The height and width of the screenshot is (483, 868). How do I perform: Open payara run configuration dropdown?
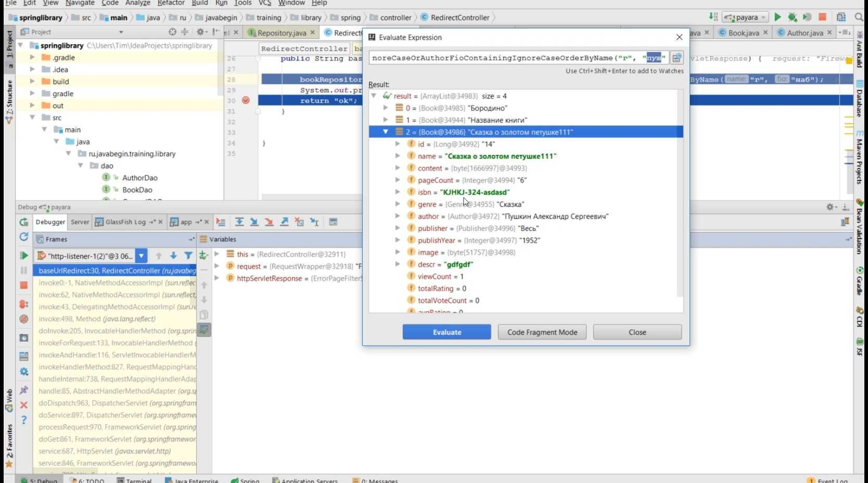click(746, 17)
